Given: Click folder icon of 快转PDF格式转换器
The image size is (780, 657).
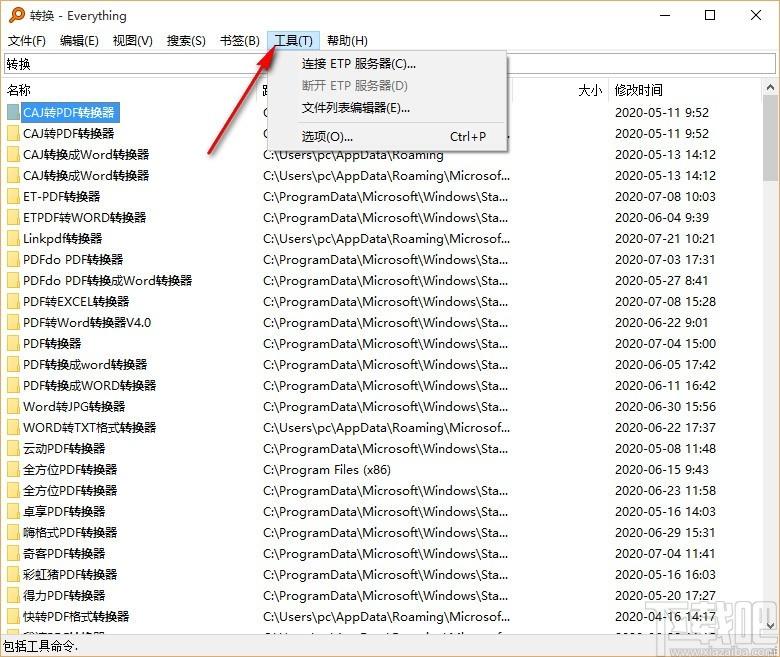Looking at the screenshot, I should tap(13, 617).
